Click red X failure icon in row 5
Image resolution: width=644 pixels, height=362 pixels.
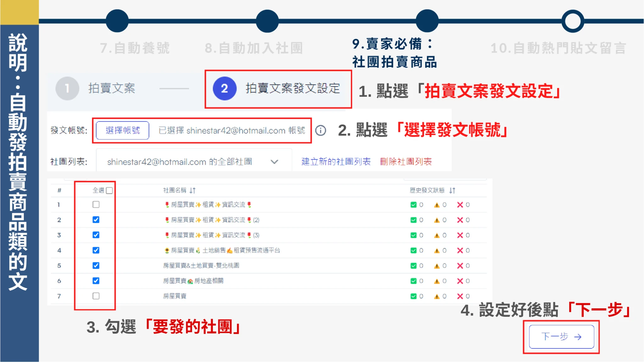[x=460, y=266]
